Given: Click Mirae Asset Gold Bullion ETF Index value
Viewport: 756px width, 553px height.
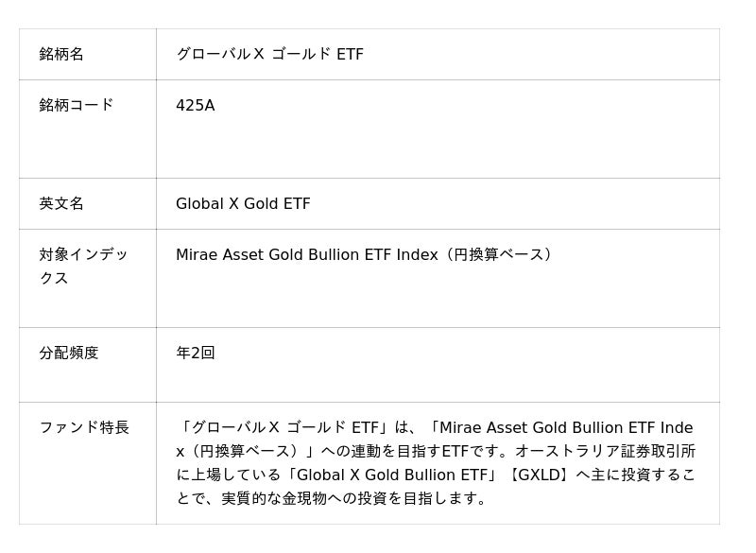Looking at the screenshot, I should 307,255.
